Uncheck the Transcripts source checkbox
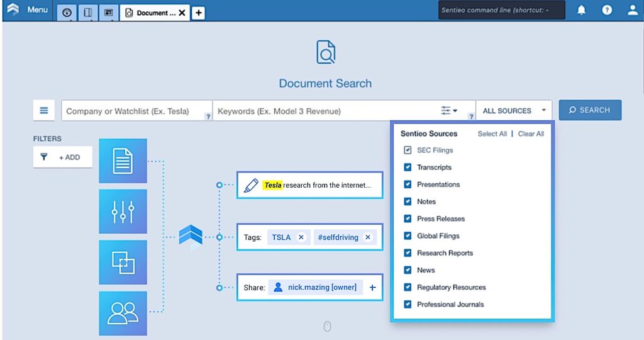Image resolution: width=644 pixels, height=340 pixels. click(x=408, y=167)
